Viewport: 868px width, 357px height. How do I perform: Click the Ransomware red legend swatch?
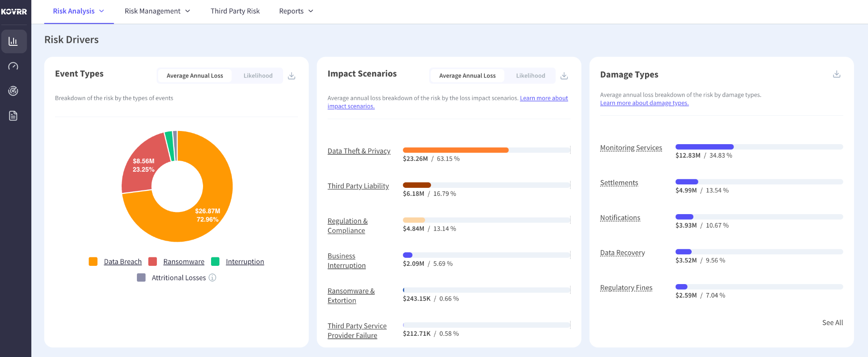tap(153, 262)
